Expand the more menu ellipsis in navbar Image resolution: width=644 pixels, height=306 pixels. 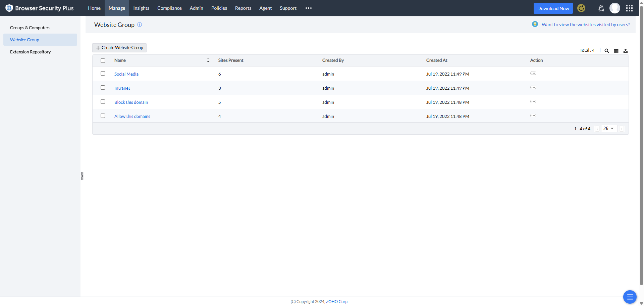pyautogui.click(x=308, y=8)
